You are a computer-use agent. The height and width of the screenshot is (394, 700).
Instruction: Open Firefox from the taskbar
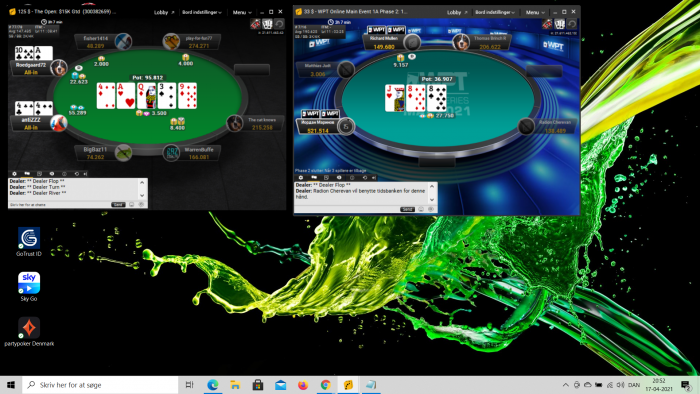[303, 385]
